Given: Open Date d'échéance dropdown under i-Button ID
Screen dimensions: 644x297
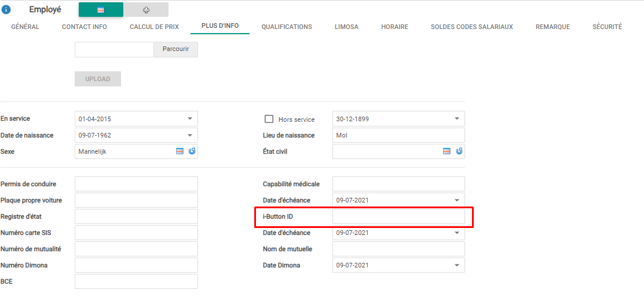Looking at the screenshot, I should click(457, 233).
